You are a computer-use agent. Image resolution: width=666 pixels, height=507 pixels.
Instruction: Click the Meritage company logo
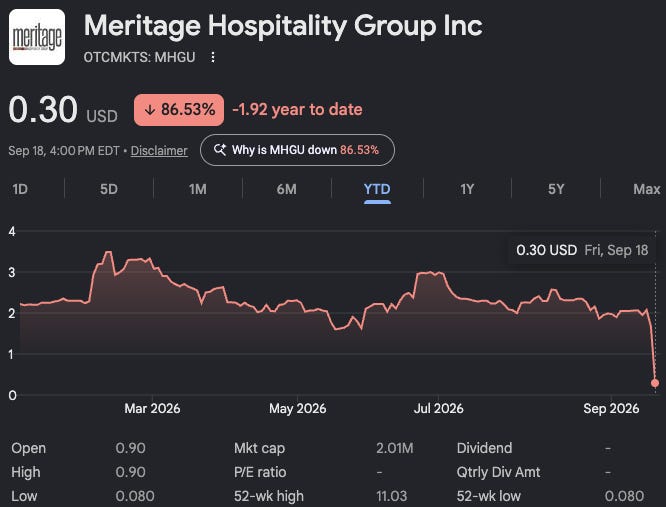coord(37,37)
